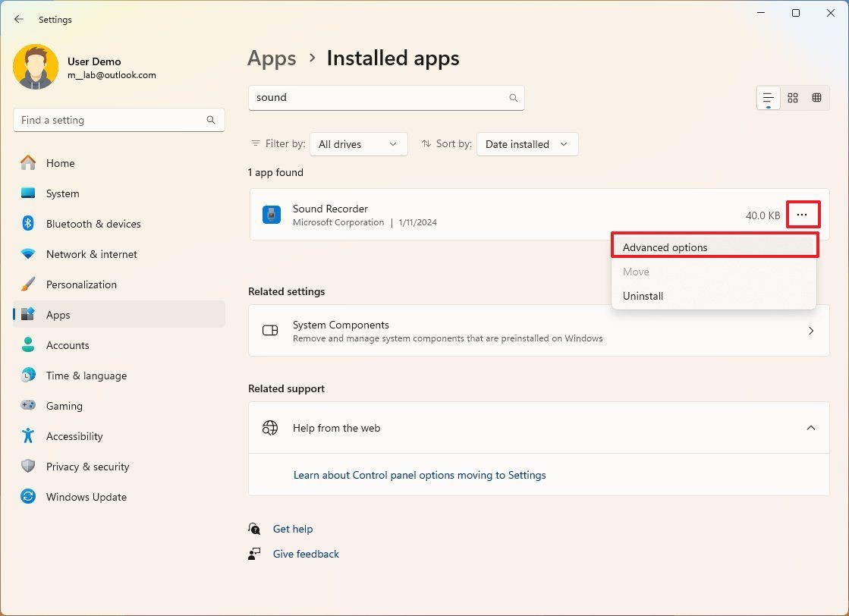Open the Control panel options article link
Viewport: 849px width, 616px height.
[x=420, y=475]
